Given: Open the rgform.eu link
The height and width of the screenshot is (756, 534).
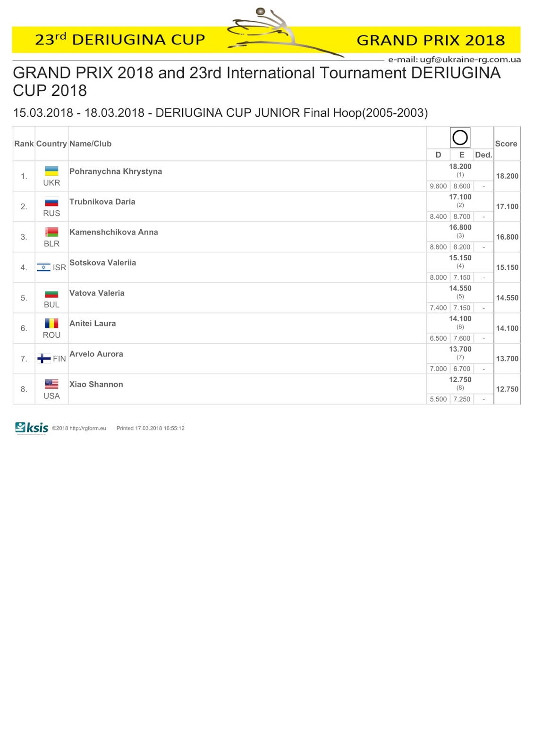Looking at the screenshot, I should 88,429.
